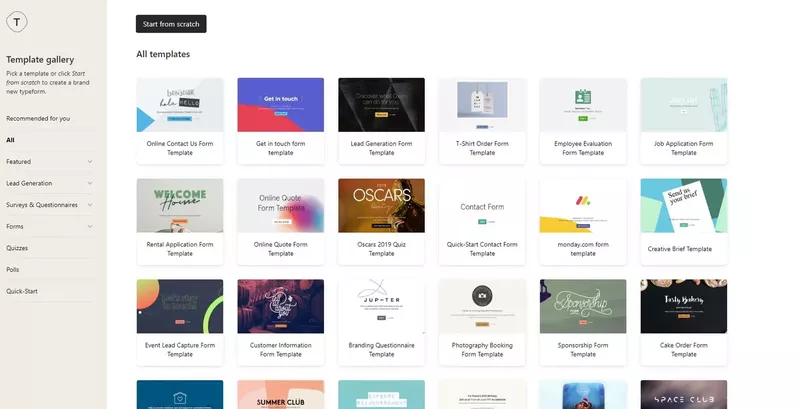This screenshot has height=409, width=800.
Task: Click the circular T profile icon
Action: point(21,22)
